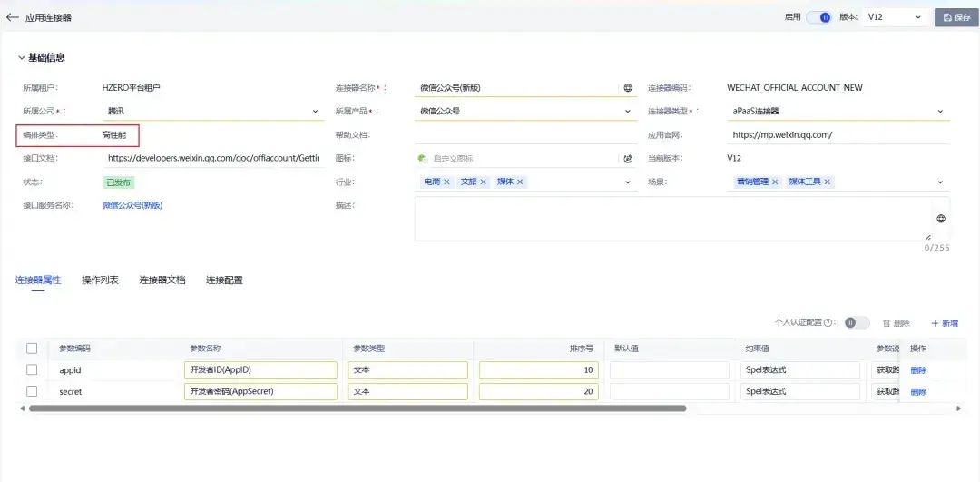
Task: Check the appid row checkbox
Action: click(x=32, y=370)
